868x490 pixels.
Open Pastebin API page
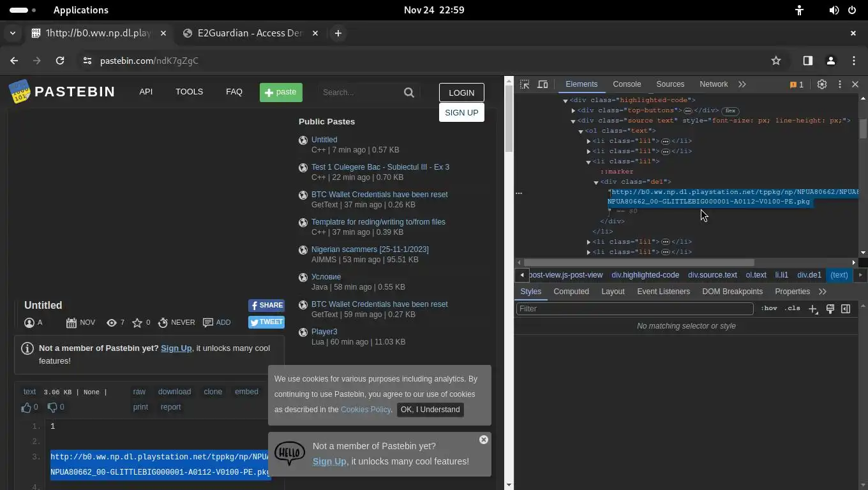tap(146, 92)
